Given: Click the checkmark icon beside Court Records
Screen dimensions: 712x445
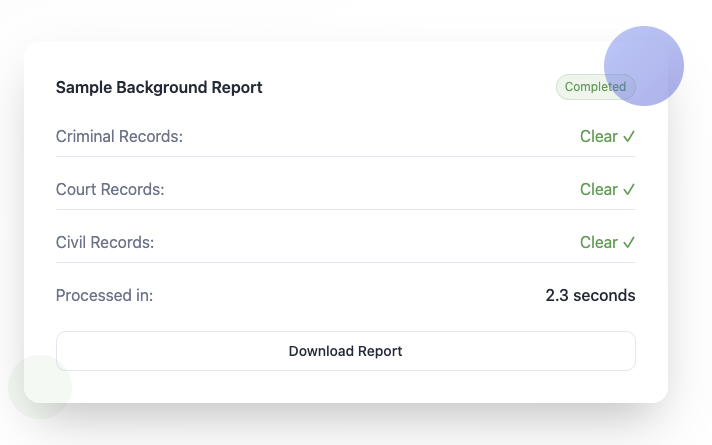Looking at the screenshot, I should [x=629, y=190].
